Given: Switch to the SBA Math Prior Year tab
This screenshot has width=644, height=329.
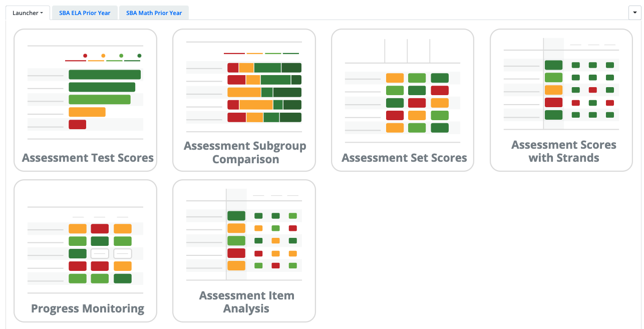Looking at the screenshot, I should (x=154, y=13).
